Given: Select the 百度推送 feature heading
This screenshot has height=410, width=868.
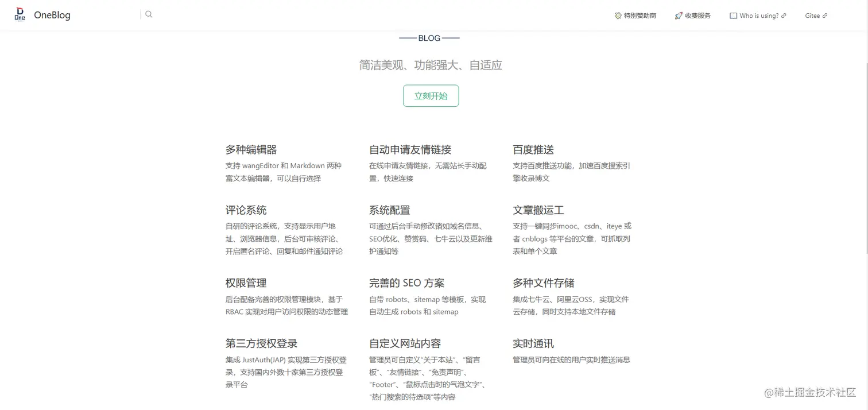Looking at the screenshot, I should coord(533,149).
